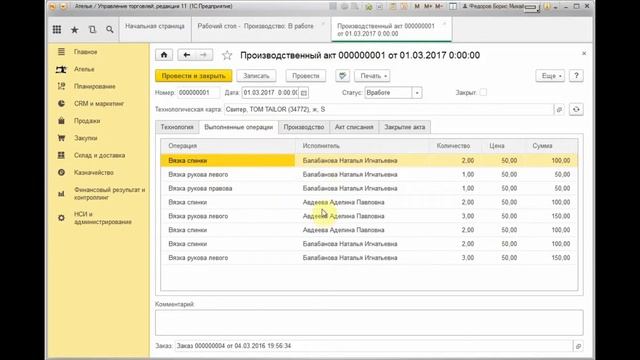
Task: Click the Дата input field
Action: click(270, 93)
